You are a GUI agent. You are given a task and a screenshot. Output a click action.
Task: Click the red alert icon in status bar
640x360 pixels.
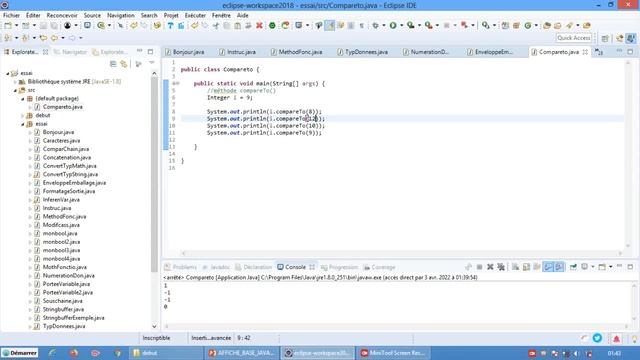[617, 338]
